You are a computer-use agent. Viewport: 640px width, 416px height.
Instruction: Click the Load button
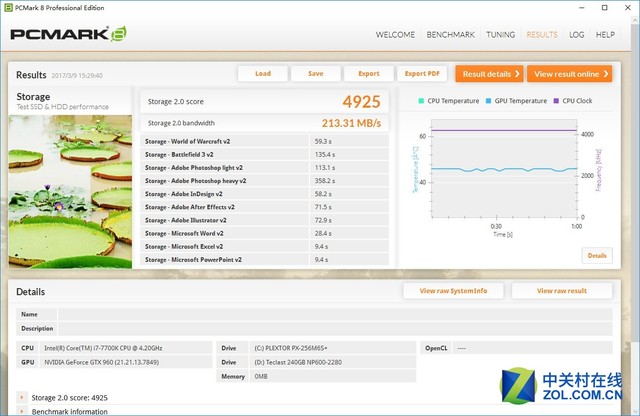263,73
